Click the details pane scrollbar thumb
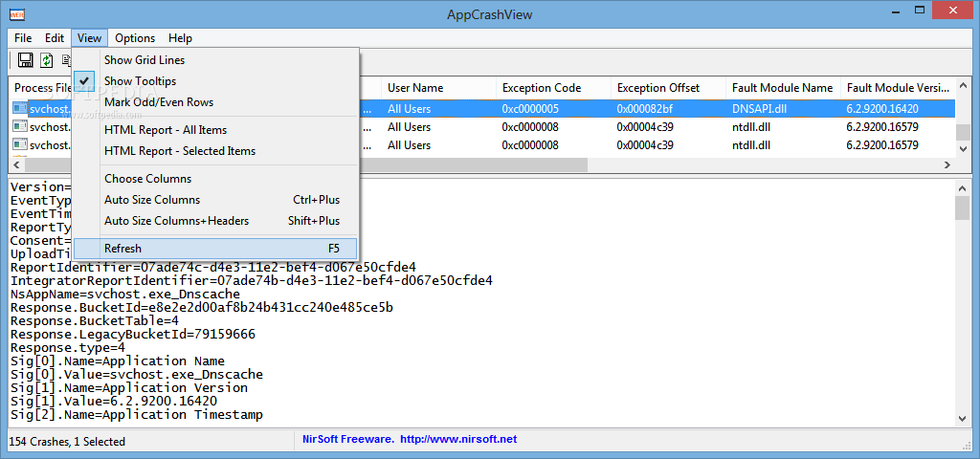The image size is (980, 459). [963, 208]
